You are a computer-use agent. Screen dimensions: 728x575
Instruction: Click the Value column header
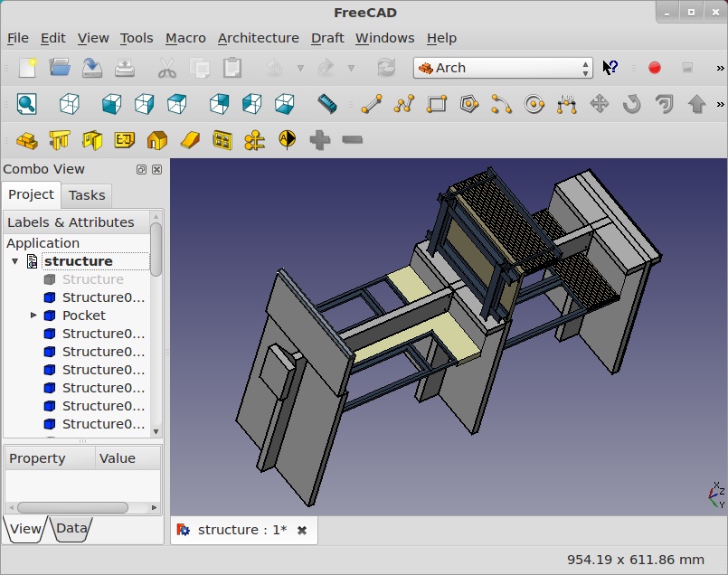tap(118, 458)
